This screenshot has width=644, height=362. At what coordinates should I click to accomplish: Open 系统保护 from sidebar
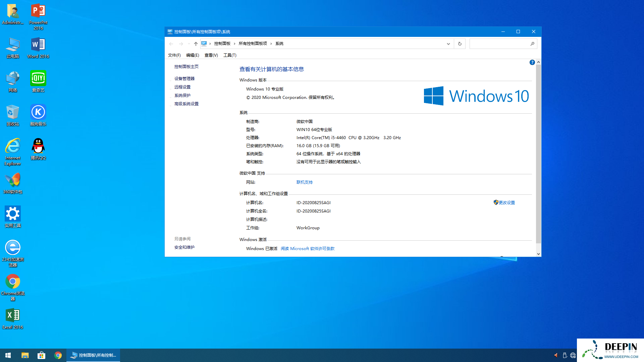tap(182, 96)
